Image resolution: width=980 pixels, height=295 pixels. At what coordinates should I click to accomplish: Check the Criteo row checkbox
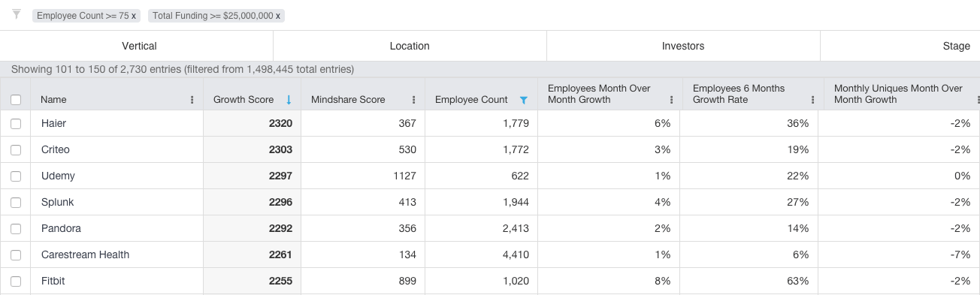pyautogui.click(x=16, y=149)
